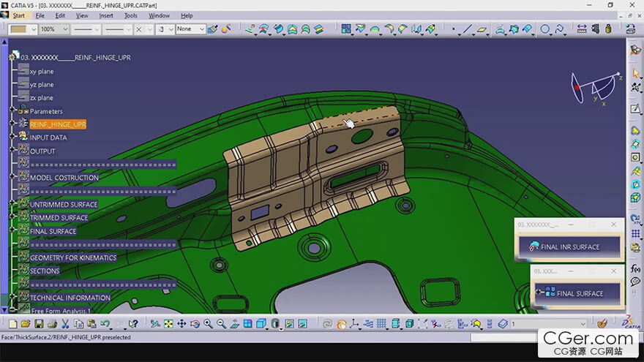Expand the Parameters tree node
The width and height of the screenshot is (644, 362).
12,111
